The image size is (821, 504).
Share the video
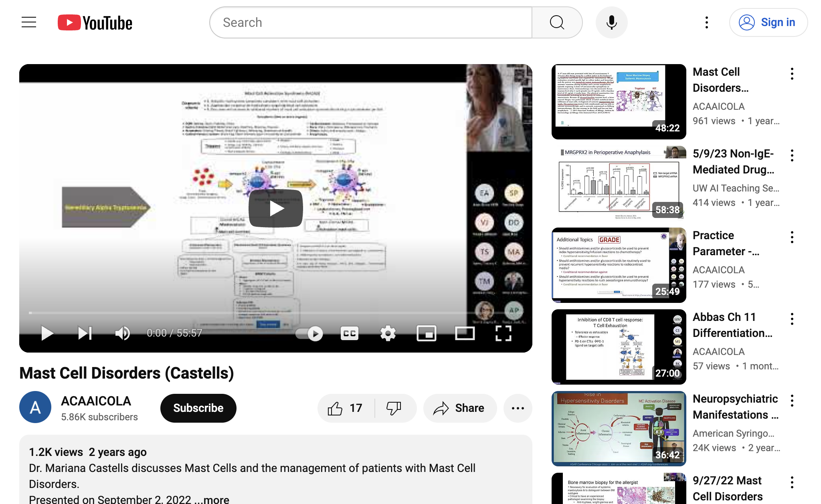460,408
